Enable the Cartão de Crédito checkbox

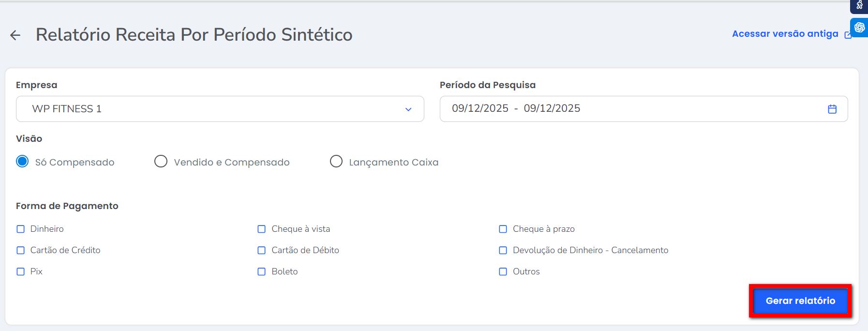pos(21,250)
